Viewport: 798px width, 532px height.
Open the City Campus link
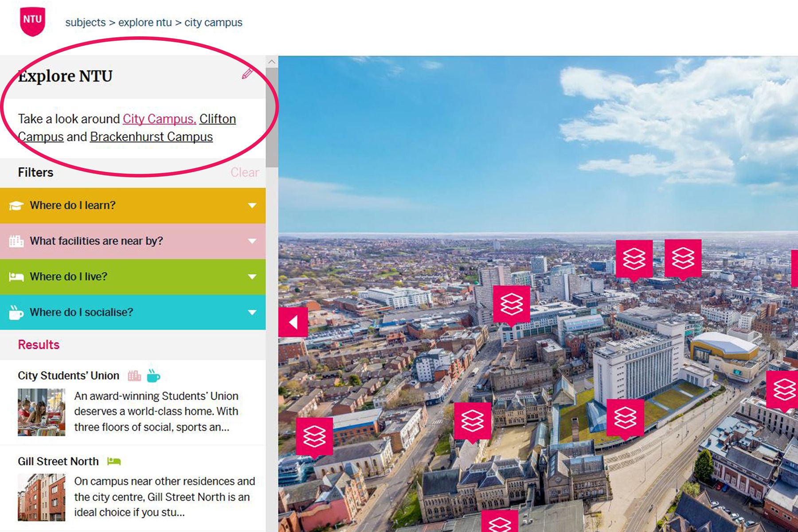pos(159,119)
